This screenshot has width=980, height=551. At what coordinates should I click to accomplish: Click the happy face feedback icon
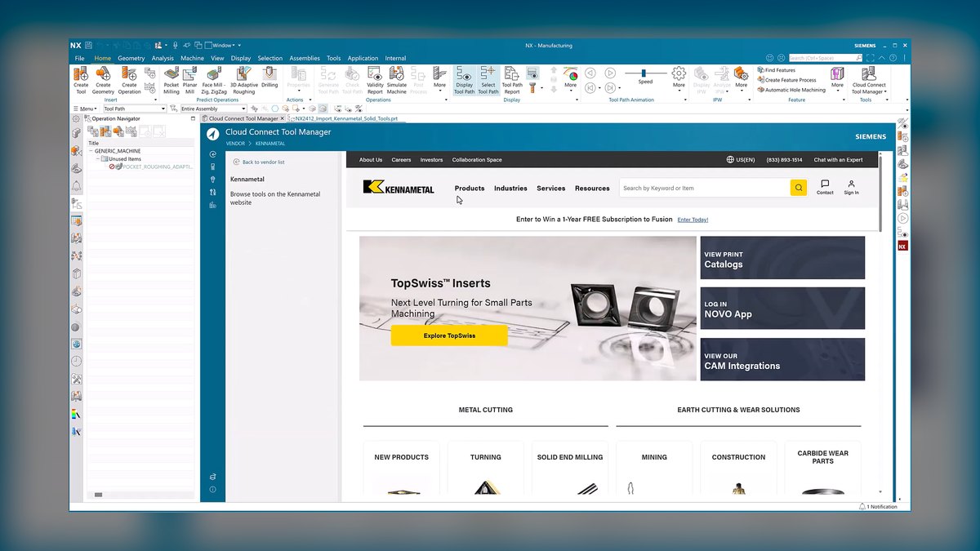pyautogui.click(x=769, y=58)
